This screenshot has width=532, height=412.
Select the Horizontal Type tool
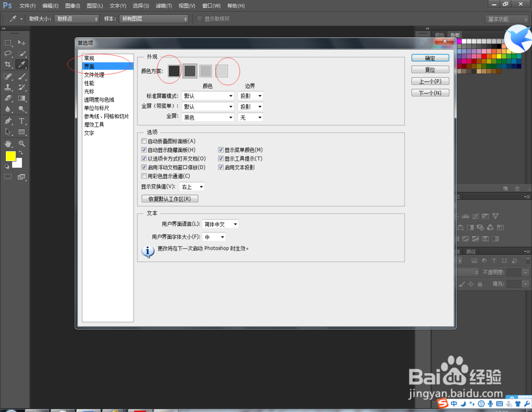21,121
